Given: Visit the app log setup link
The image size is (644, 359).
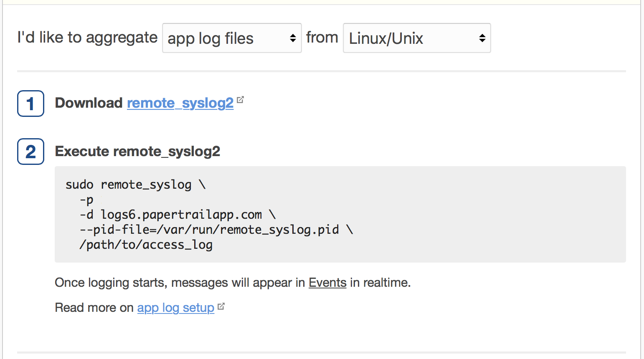Looking at the screenshot, I should tap(175, 308).
